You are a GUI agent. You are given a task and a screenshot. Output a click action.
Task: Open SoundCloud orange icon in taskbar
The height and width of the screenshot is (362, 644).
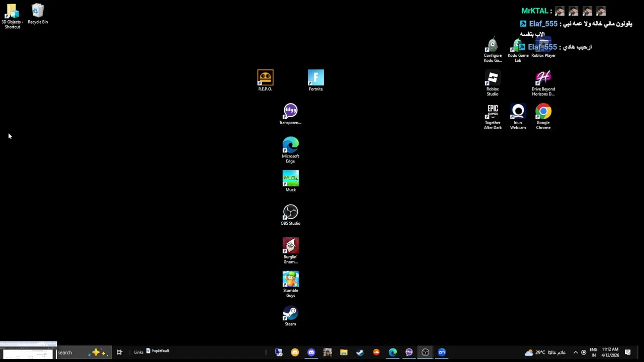pyautogui.click(x=376, y=352)
